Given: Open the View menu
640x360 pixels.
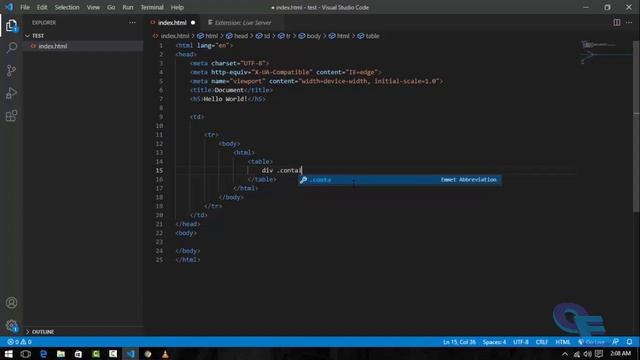Looking at the screenshot, I should coord(93,7).
